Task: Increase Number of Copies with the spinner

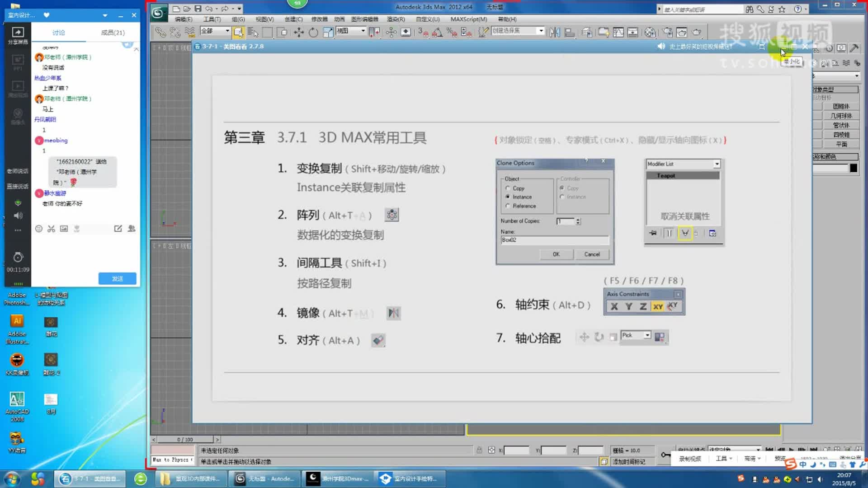Action: pos(578,219)
